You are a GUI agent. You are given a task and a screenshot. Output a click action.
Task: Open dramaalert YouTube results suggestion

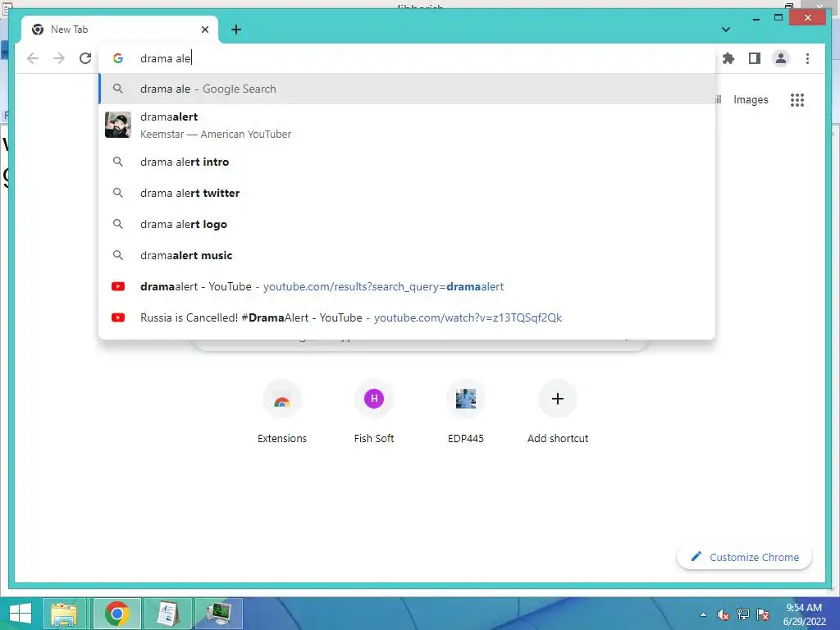tap(407, 286)
